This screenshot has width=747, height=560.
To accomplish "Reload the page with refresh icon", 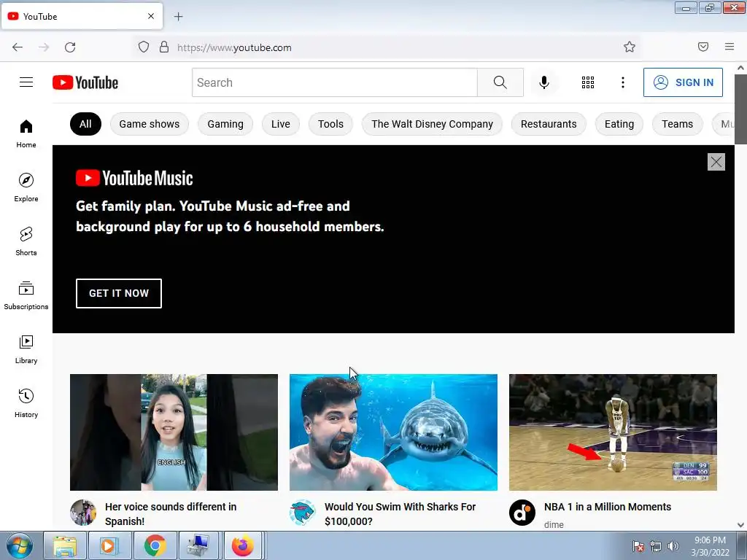I will [x=70, y=47].
